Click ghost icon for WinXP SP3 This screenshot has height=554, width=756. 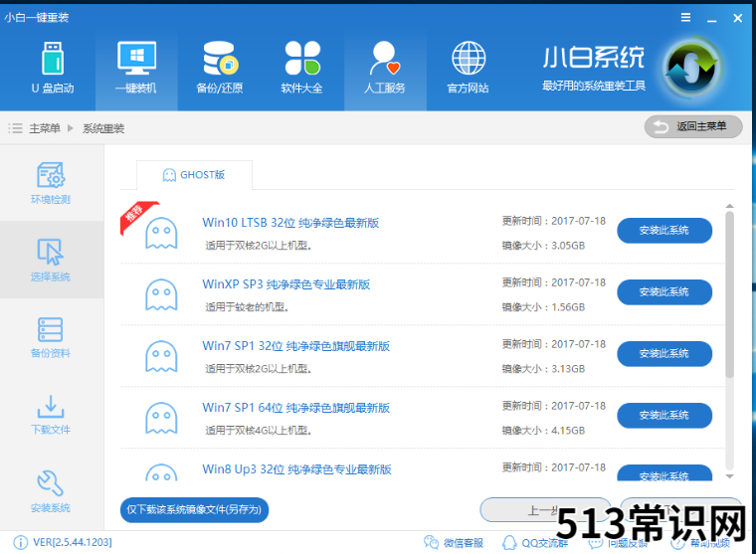[161, 295]
